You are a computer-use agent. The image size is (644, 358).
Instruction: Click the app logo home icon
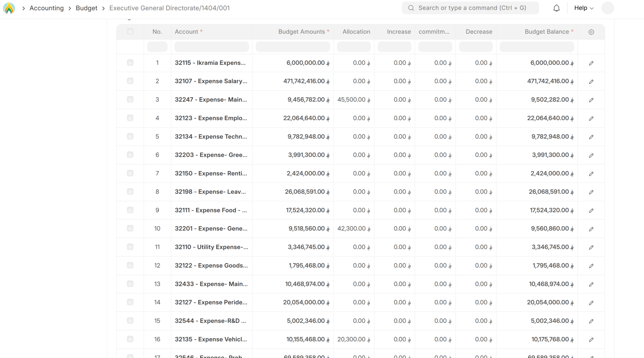pos(9,8)
